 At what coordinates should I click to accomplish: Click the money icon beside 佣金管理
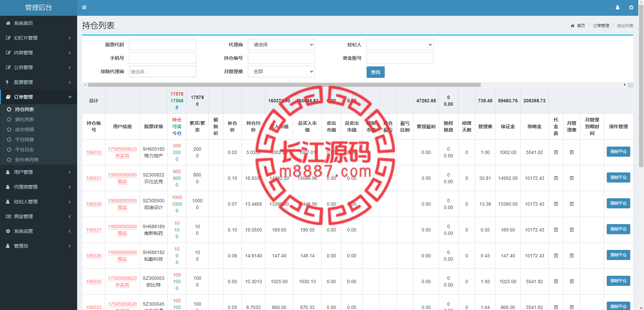point(8,216)
